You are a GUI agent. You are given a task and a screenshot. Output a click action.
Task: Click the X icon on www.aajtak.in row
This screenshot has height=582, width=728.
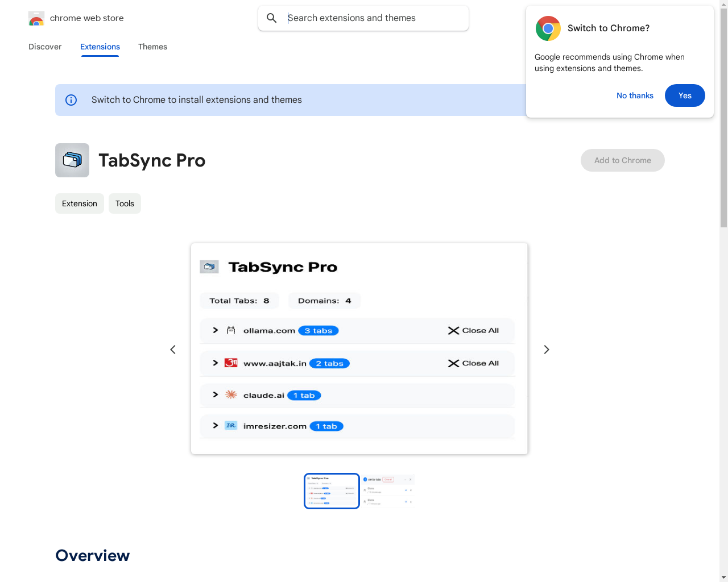click(453, 363)
